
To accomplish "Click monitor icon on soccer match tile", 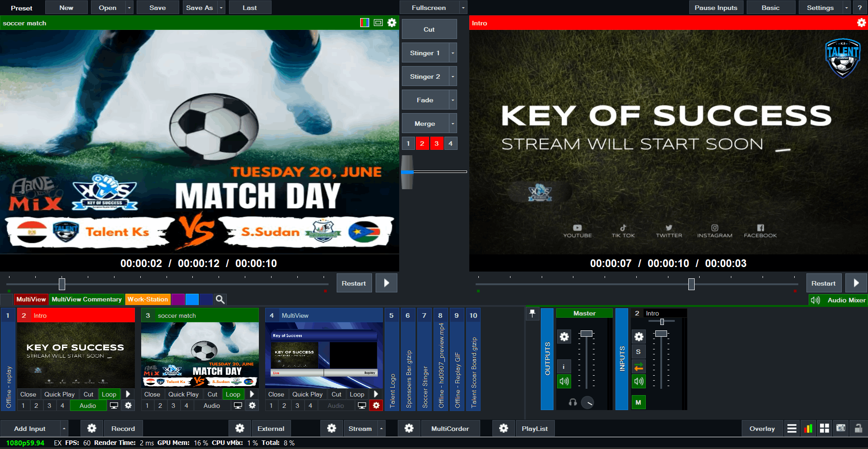I will tap(238, 406).
